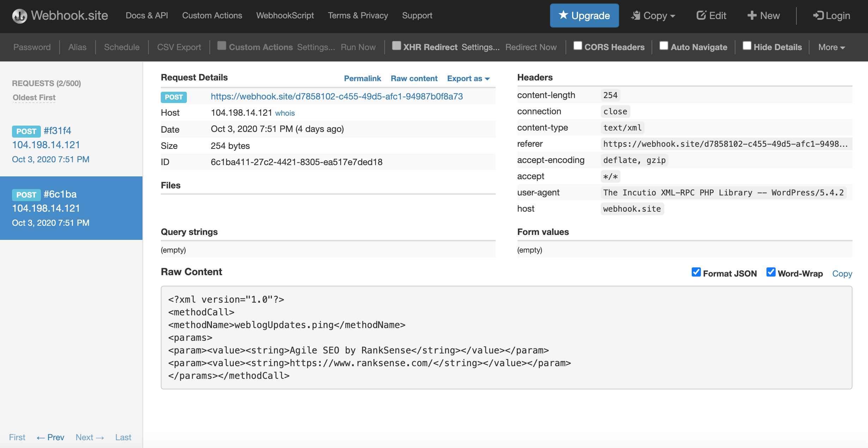
Task: Uncheck Format JSON checkbox
Action: (x=696, y=272)
